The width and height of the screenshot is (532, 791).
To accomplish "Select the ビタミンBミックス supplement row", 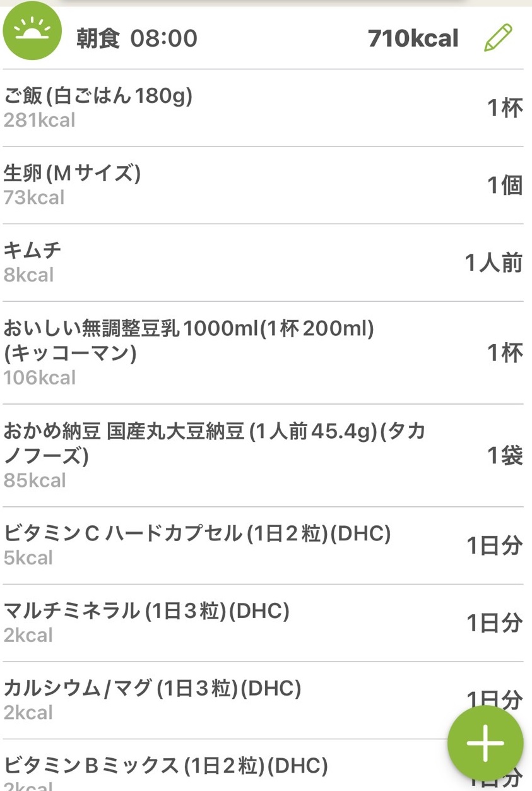I will point(263,766).
